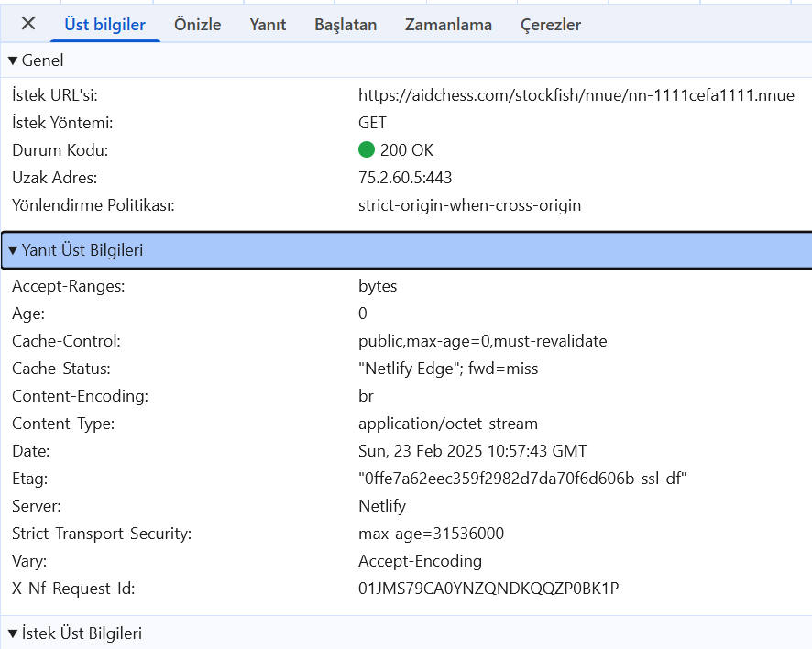Viewport: 812px width, 649px height.
Task: Click the Cache-Control header value
Action: (x=483, y=341)
